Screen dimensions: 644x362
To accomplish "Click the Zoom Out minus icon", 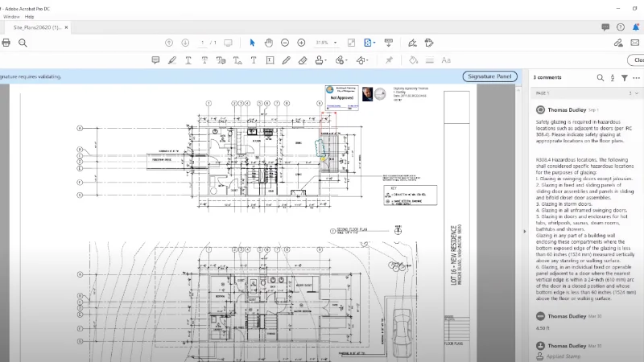I will pos(285,43).
